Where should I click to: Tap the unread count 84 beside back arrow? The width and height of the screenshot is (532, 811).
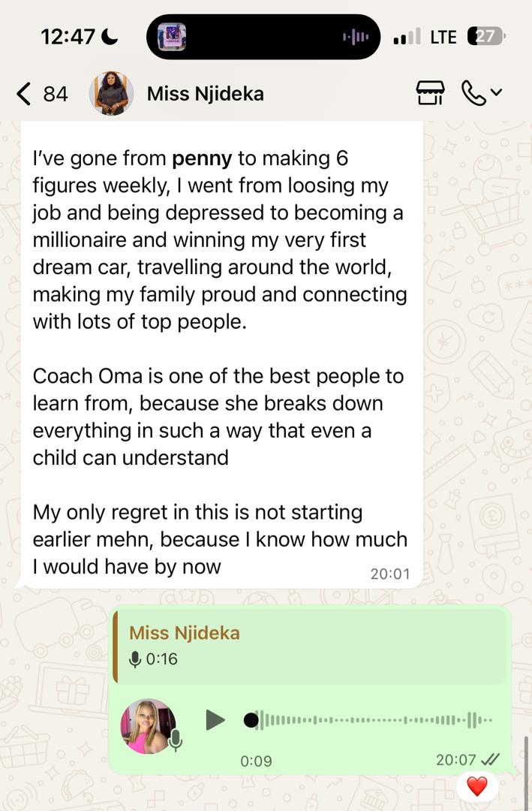click(56, 94)
